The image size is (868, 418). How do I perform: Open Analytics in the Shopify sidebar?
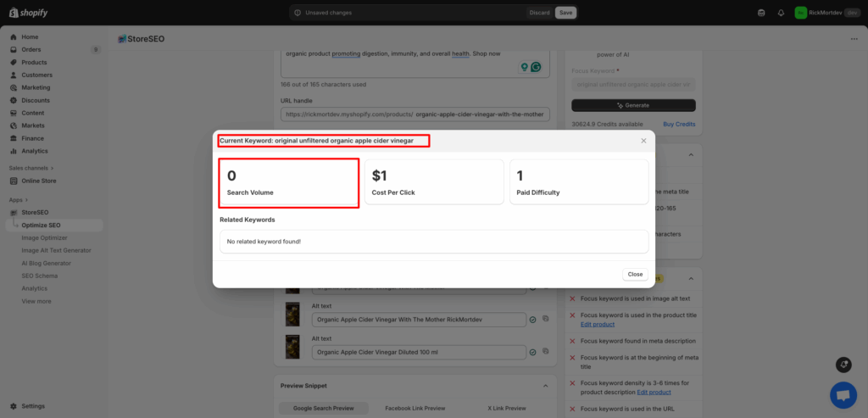[x=35, y=151]
